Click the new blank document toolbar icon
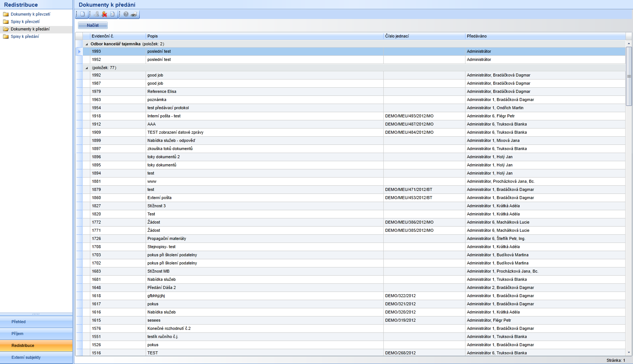Image resolution: width=633 pixels, height=364 pixels. [x=82, y=14]
